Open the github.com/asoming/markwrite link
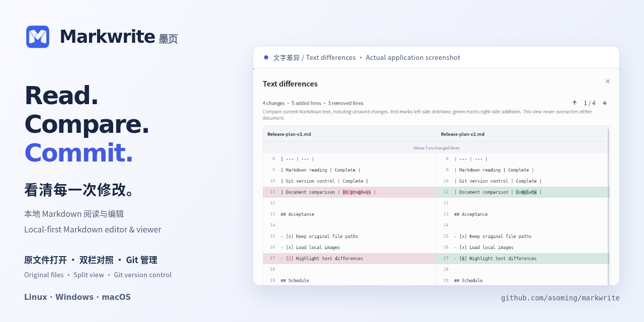This screenshot has width=644, height=322. pos(560,298)
